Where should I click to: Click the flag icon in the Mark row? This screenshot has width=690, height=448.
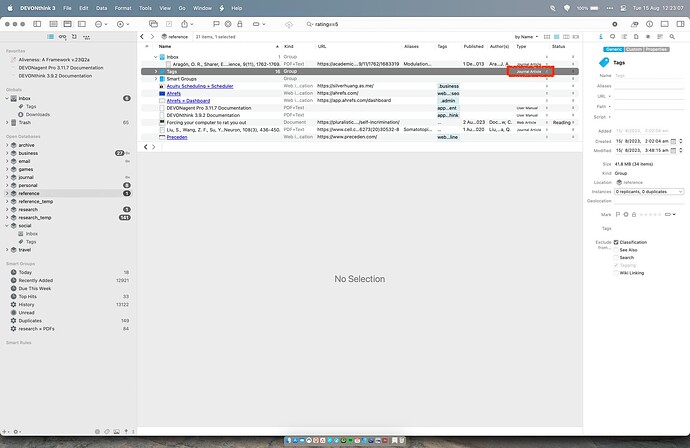[x=617, y=214]
